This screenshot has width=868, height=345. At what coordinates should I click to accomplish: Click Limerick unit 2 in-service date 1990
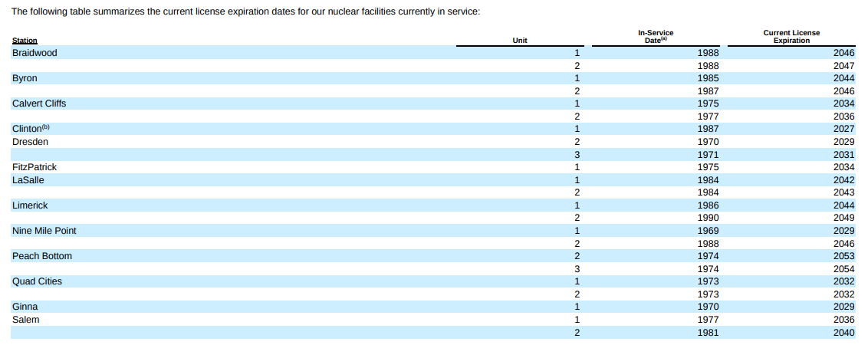tap(708, 218)
